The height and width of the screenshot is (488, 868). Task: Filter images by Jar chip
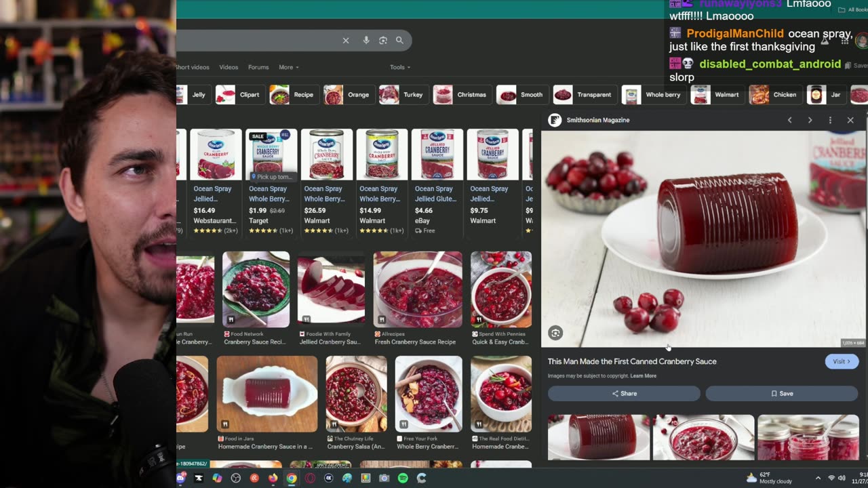pos(825,95)
